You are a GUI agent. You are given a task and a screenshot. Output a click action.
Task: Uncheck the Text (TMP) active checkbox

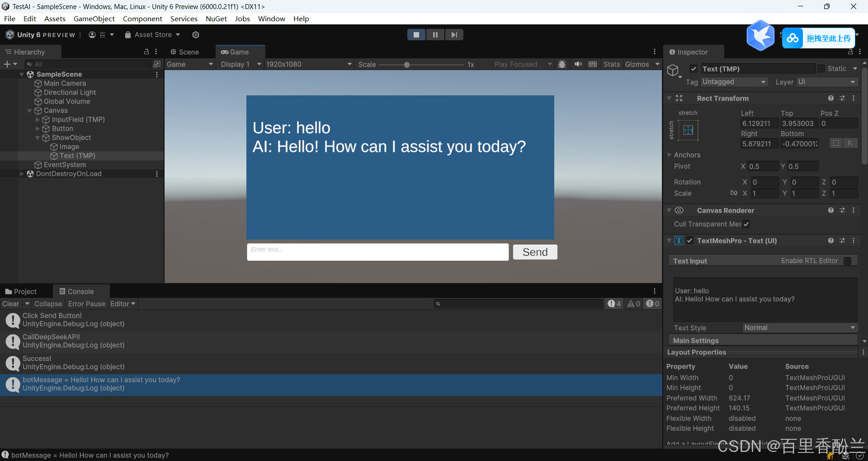click(693, 69)
